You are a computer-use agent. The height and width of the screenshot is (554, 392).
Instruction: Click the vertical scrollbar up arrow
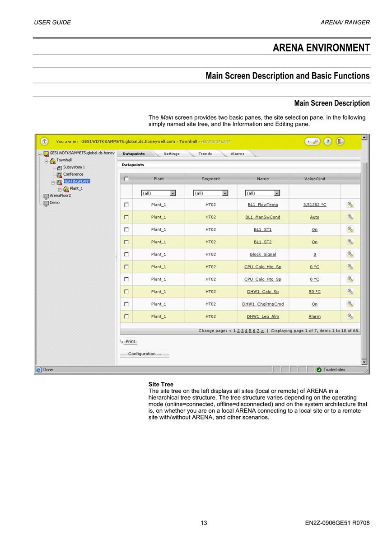click(x=364, y=137)
